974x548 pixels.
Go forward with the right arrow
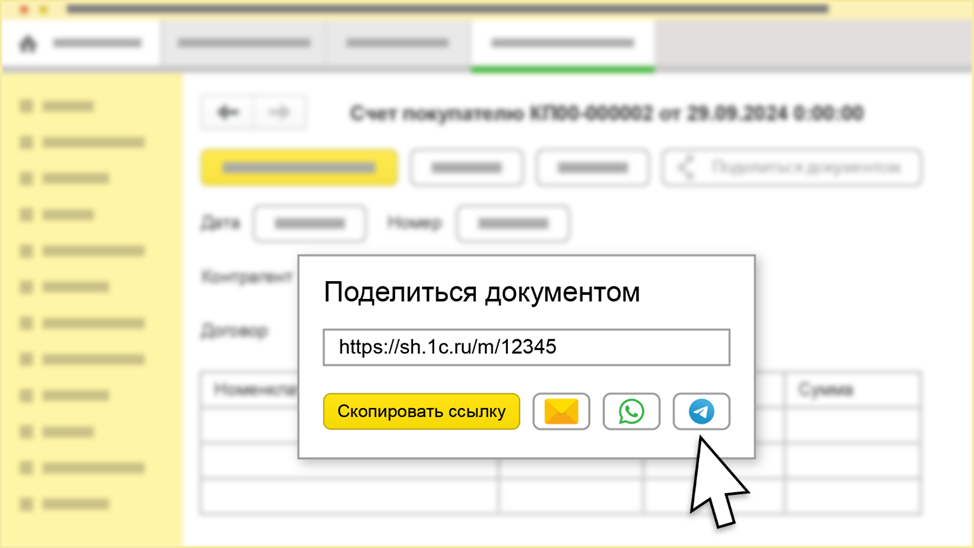[x=279, y=113]
